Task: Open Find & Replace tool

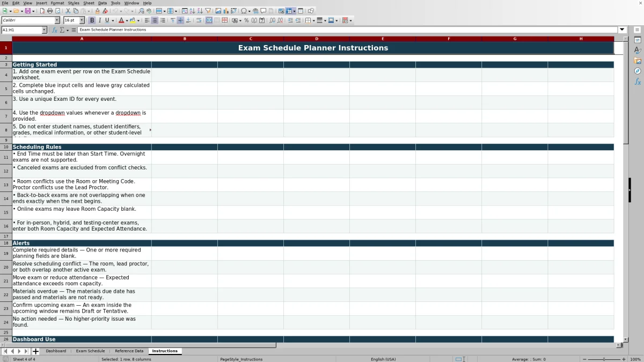Action: click(x=141, y=11)
